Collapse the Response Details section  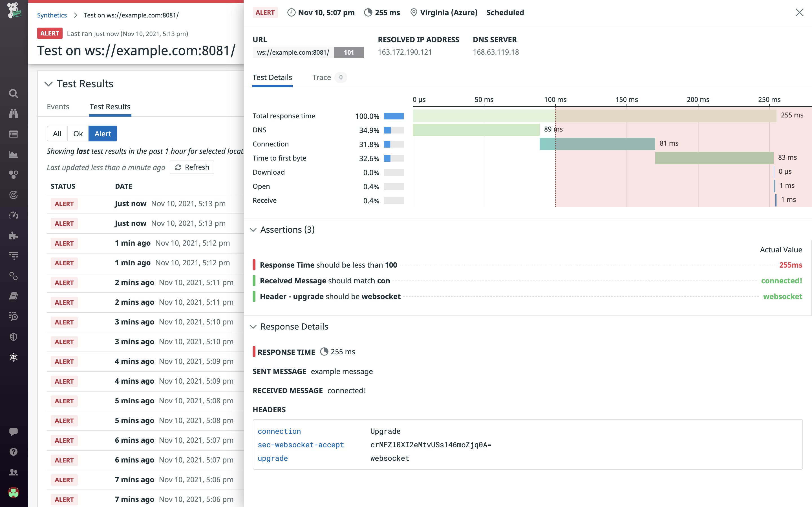(x=254, y=327)
